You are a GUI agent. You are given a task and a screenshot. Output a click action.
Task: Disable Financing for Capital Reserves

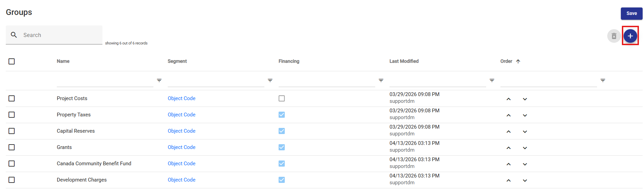coord(282,131)
